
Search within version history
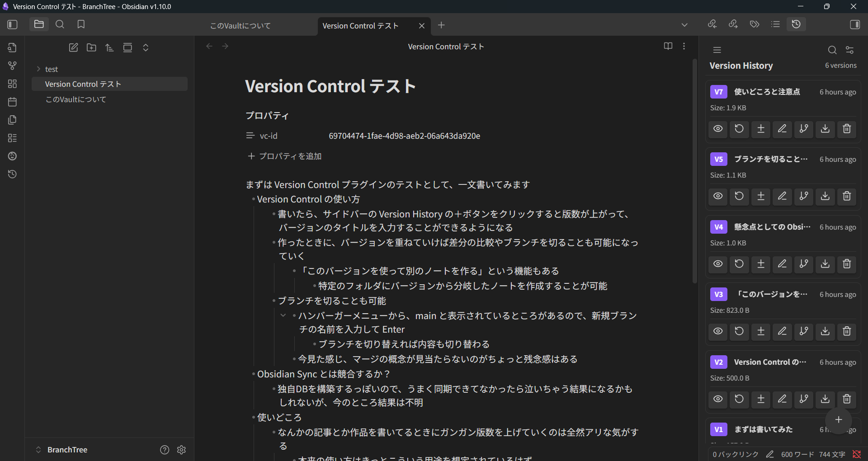pyautogui.click(x=832, y=50)
